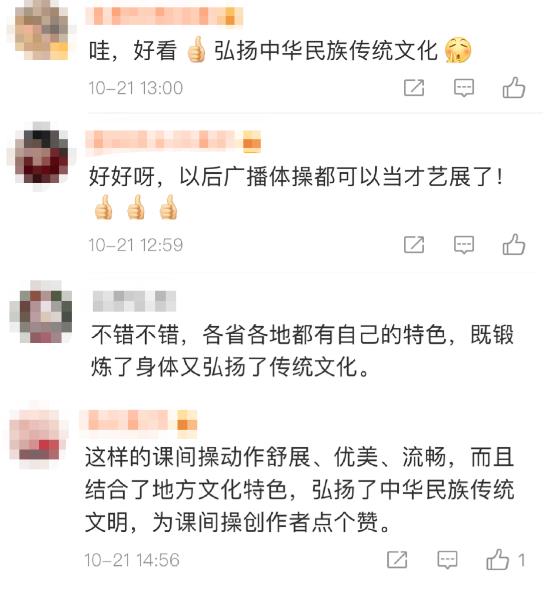Reply to the 12:59 comment
The width and height of the screenshot is (545, 592).
(463, 245)
